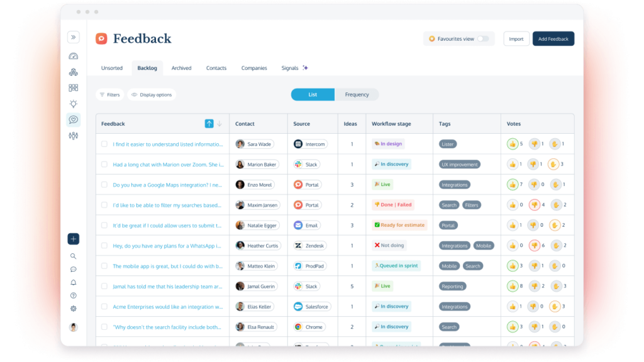The height and width of the screenshot is (362, 644).
Task: Sort Feedback column descending with down arrow
Action: click(219, 124)
